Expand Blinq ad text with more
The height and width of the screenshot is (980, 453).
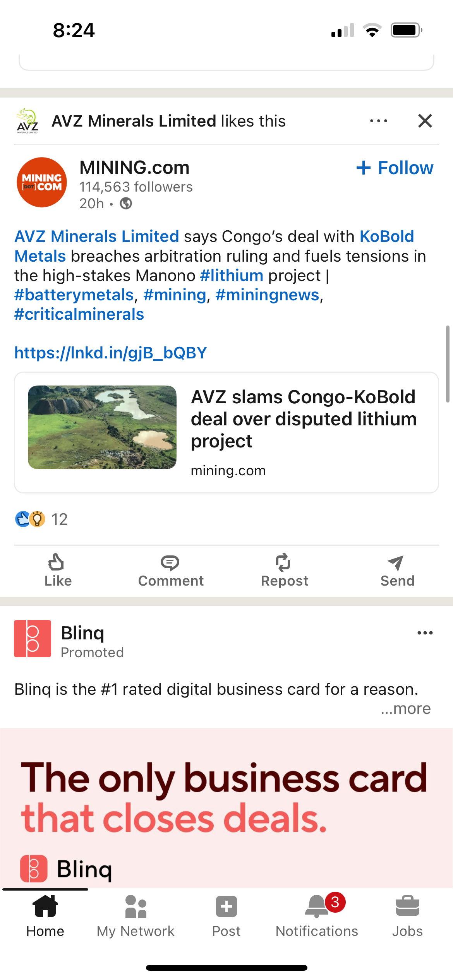[x=406, y=709]
